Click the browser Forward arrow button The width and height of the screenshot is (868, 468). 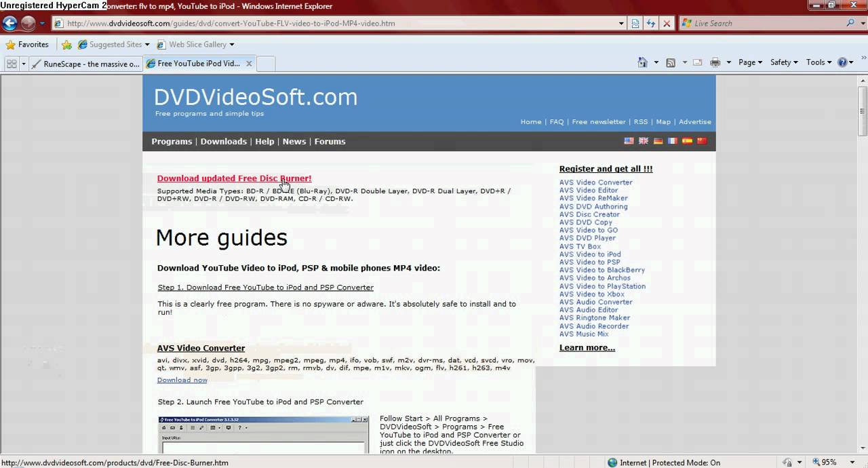pyautogui.click(x=28, y=24)
